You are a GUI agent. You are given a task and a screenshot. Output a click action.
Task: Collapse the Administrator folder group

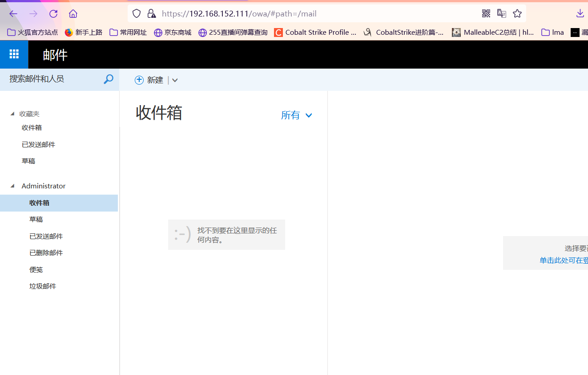pyautogui.click(x=12, y=186)
